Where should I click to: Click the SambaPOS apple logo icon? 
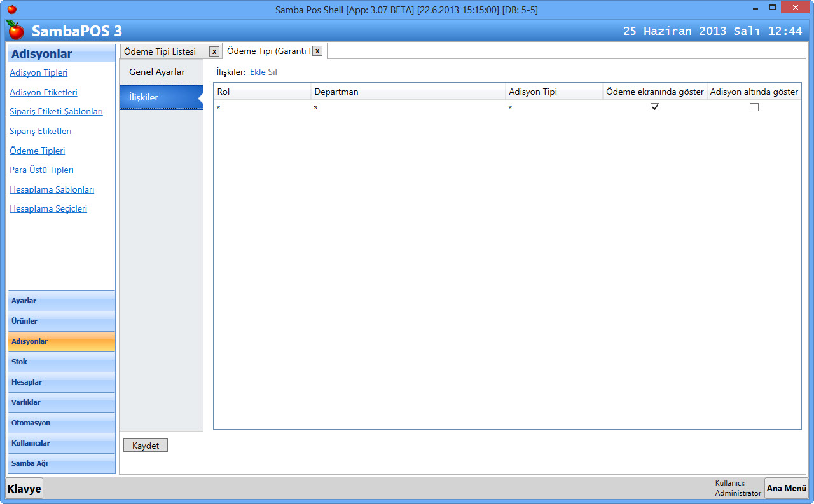15,30
